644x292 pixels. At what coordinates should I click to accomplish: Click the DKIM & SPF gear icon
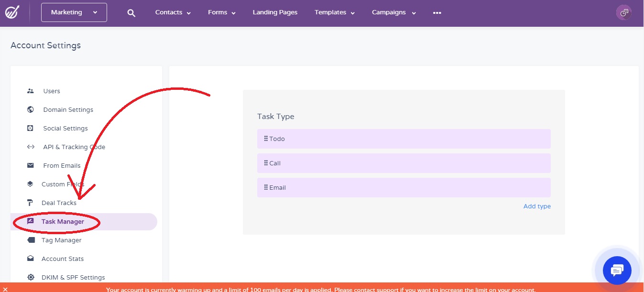click(x=31, y=277)
